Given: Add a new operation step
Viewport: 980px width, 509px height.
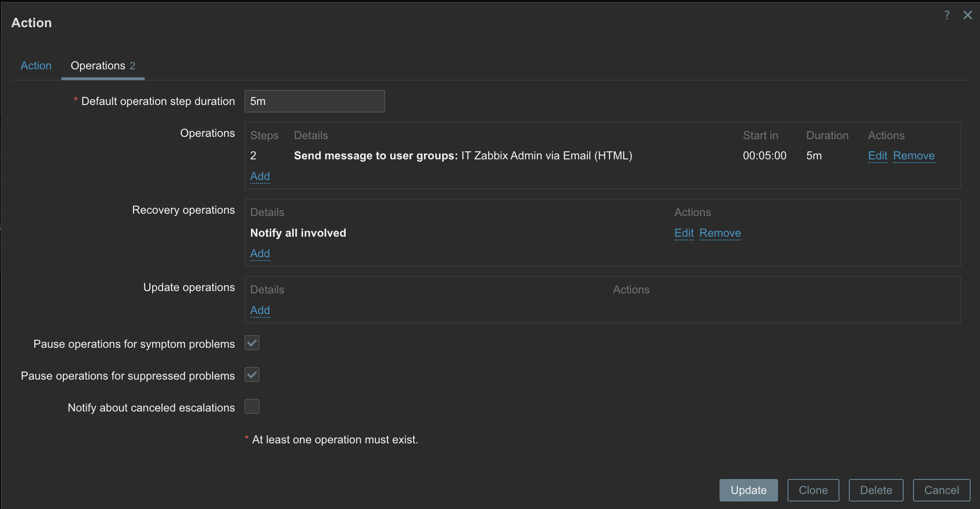Looking at the screenshot, I should [x=260, y=176].
